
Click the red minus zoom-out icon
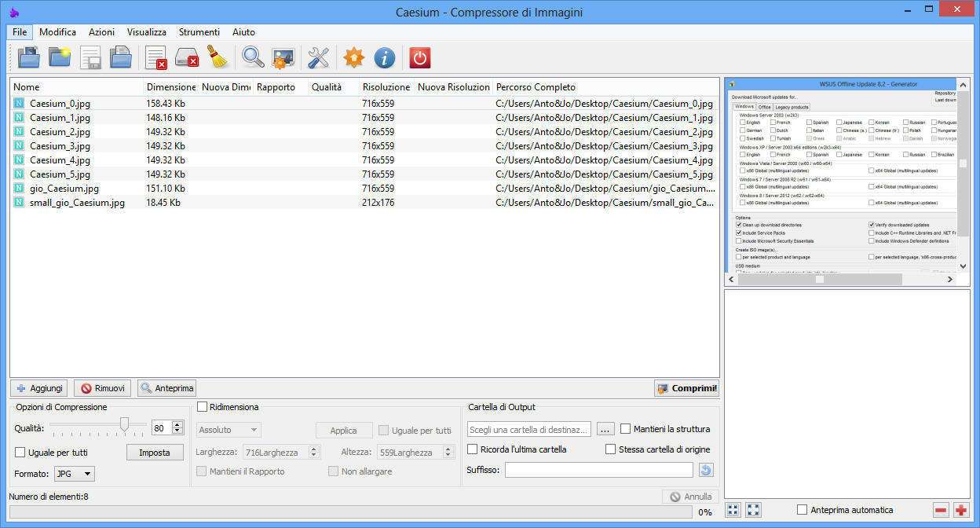pyautogui.click(x=941, y=510)
